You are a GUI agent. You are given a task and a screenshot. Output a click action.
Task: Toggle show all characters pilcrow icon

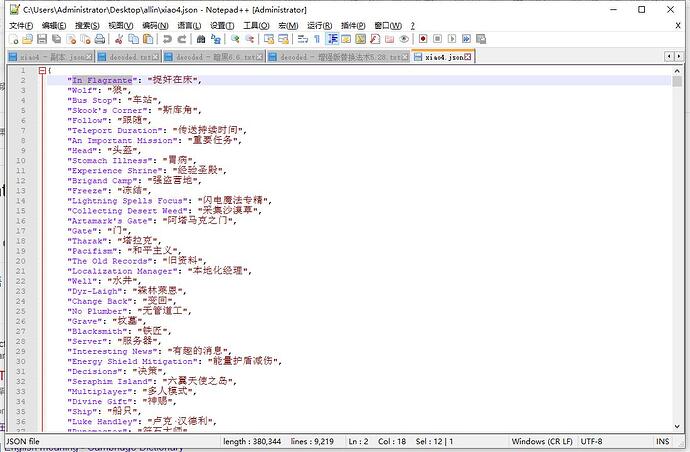coord(317,39)
